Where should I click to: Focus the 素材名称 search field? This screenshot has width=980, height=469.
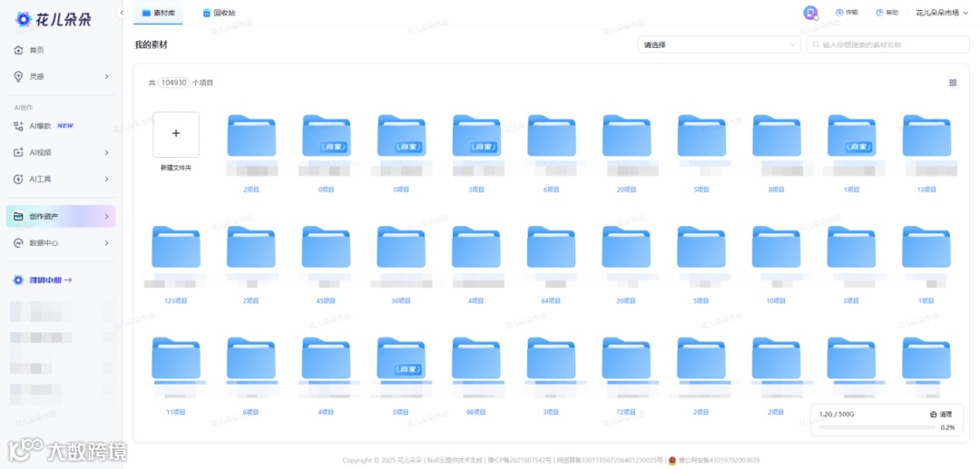(888, 44)
